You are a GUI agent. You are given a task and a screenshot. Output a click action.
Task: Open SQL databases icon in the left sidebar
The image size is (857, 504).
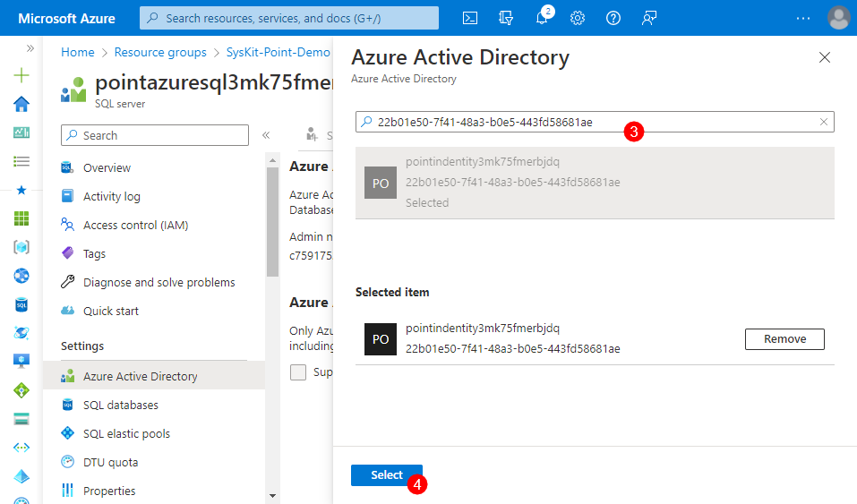21,304
